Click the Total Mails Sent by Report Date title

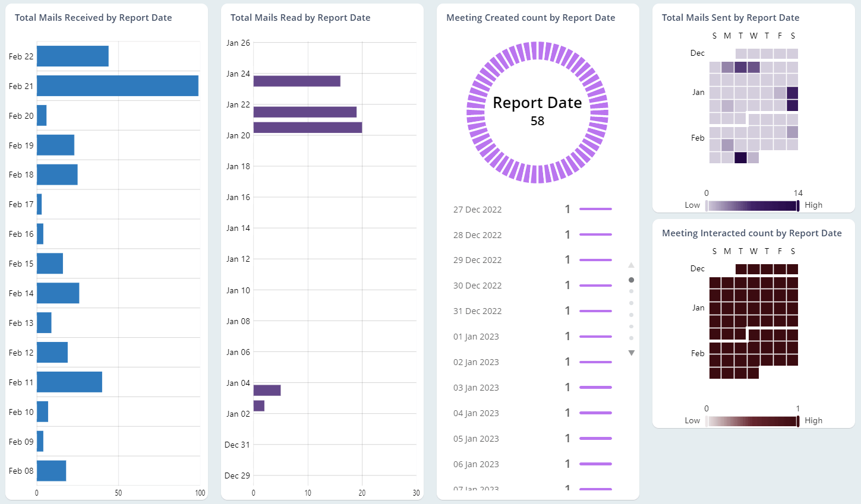click(730, 18)
